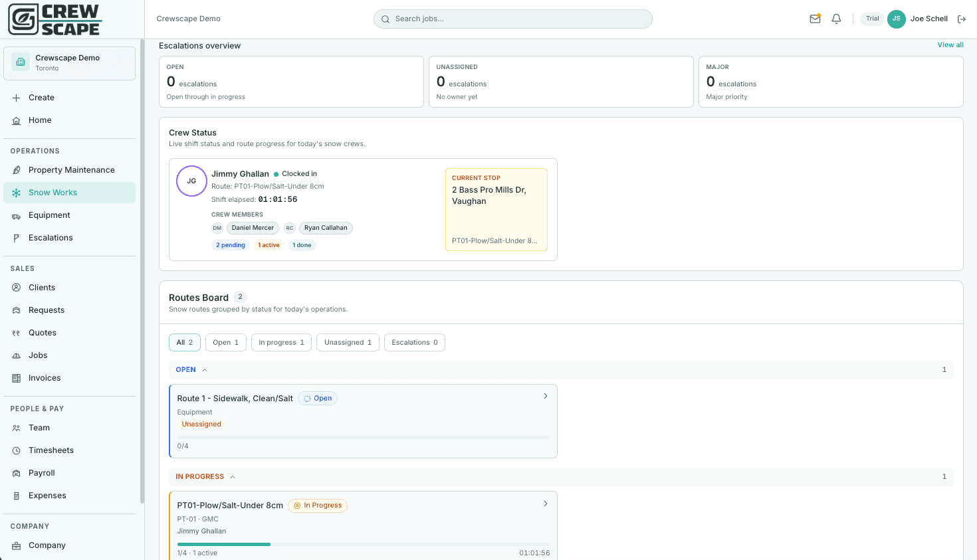Click the Unassigned escalations card

(x=561, y=82)
